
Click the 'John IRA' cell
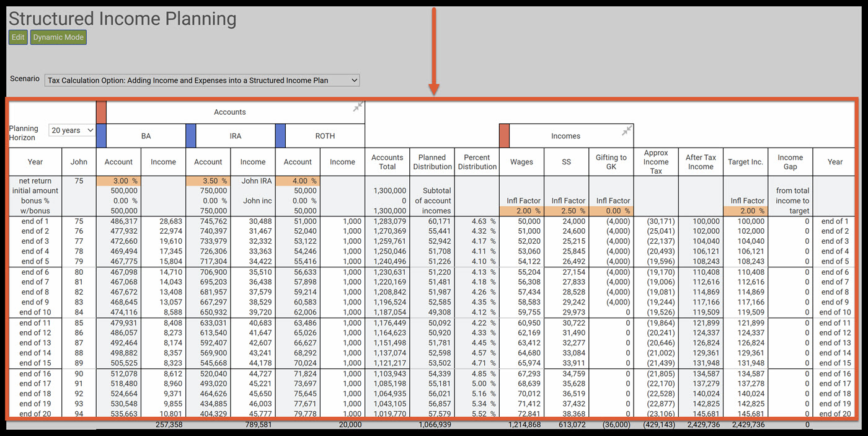257,181
